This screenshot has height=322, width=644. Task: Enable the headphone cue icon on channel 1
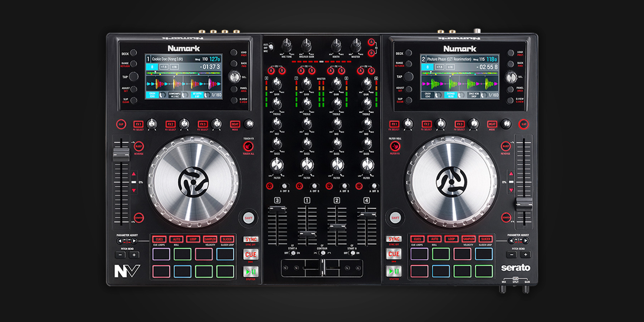(x=299, y=186)
